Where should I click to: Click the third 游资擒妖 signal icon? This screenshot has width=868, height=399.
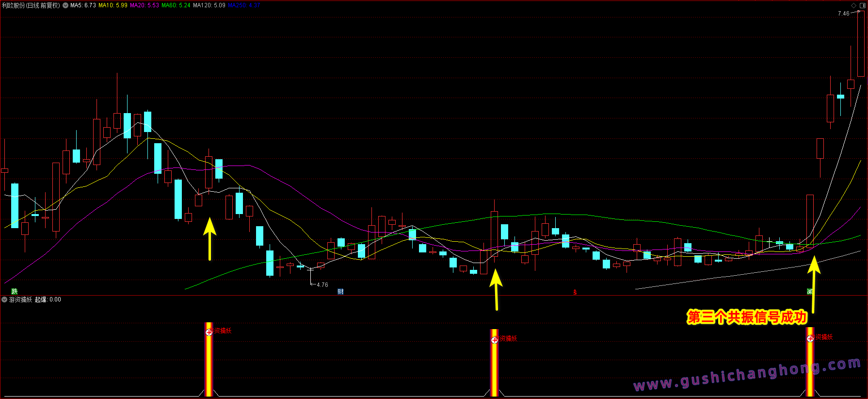click(x=810, y=338)
